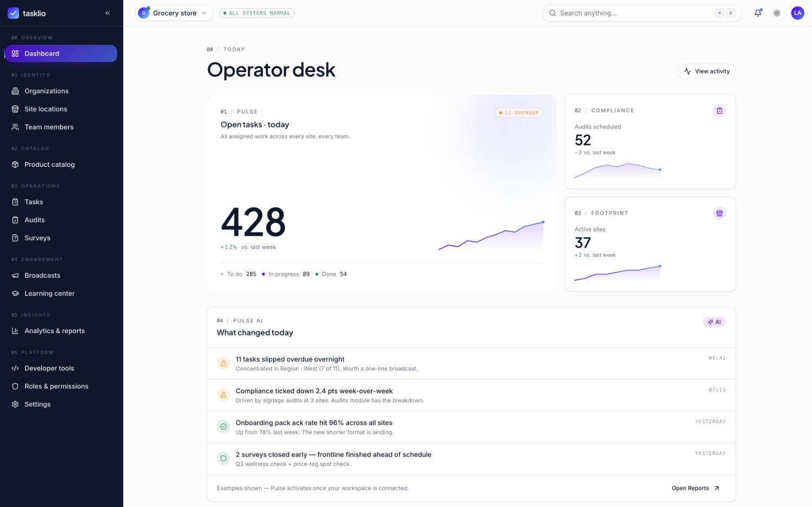Screen dimensions: 812x507
Task: Click the Audits checklist icon
Action: 15,219
